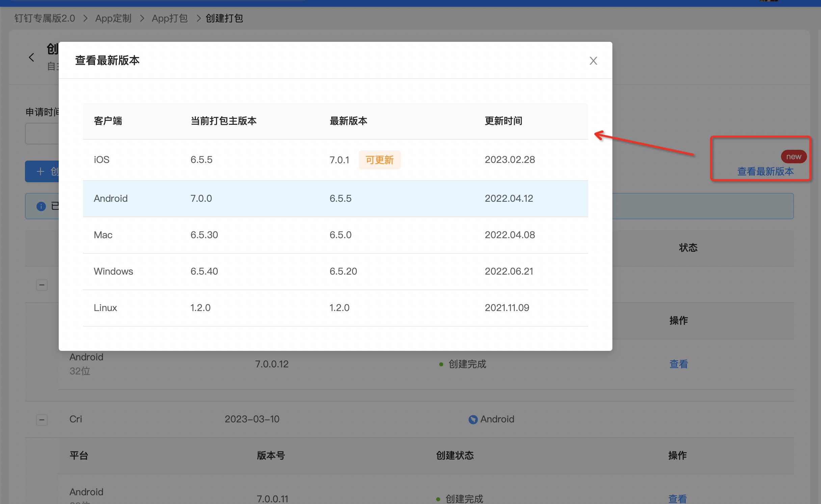Image resolution: width=821 pixels, height=504 pixels.
Task: Click the 更新时间 column header
Action: point(503,121)
